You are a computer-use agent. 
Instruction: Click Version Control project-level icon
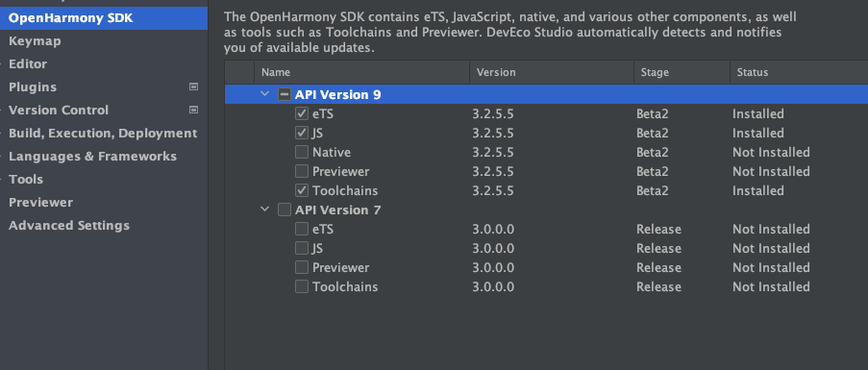pos(193,111)
